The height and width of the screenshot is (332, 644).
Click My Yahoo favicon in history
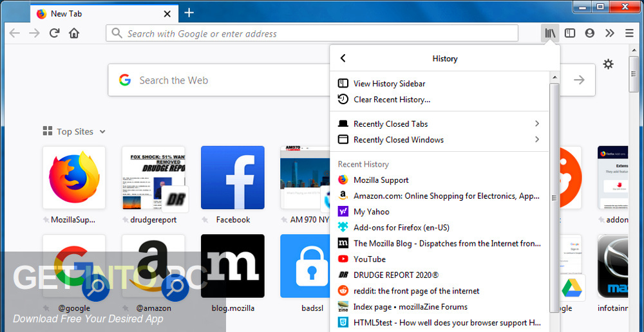343,212
